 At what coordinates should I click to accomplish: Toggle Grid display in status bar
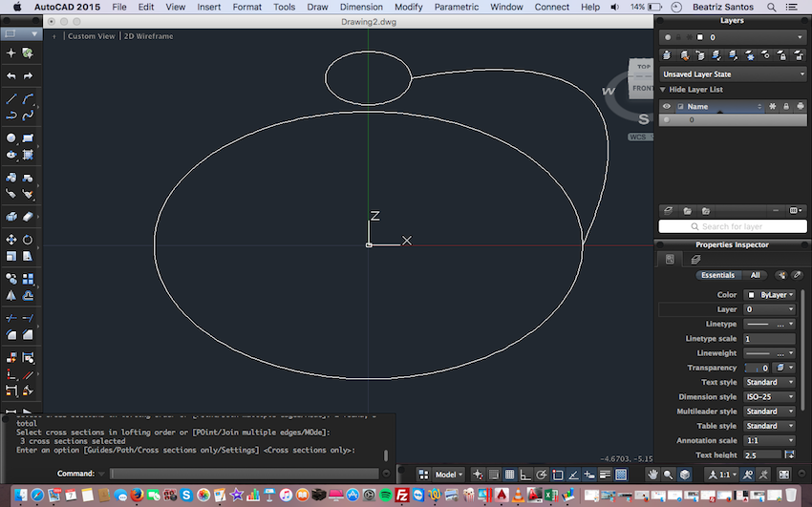[509, 475]
